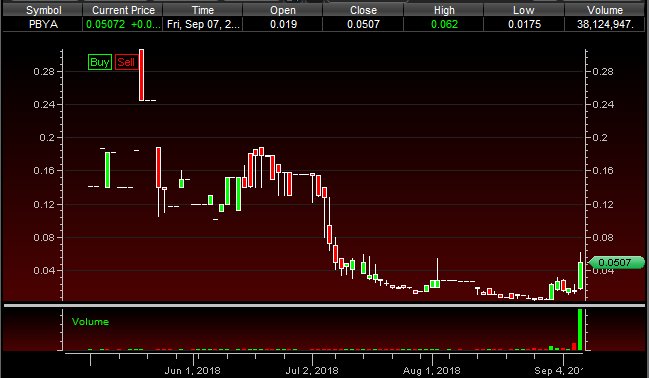Screen dimensions: 649x378
Task: Click the High column header
Action: pyautogui.click(x=444, y=10)
